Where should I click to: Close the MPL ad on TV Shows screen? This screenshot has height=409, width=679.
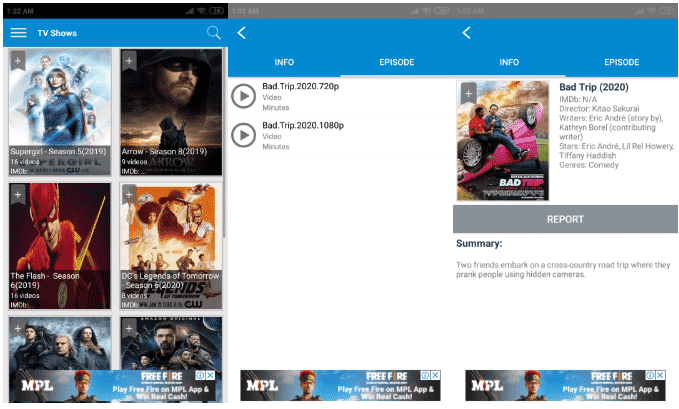pyautogui.click(x=210, y=375)
